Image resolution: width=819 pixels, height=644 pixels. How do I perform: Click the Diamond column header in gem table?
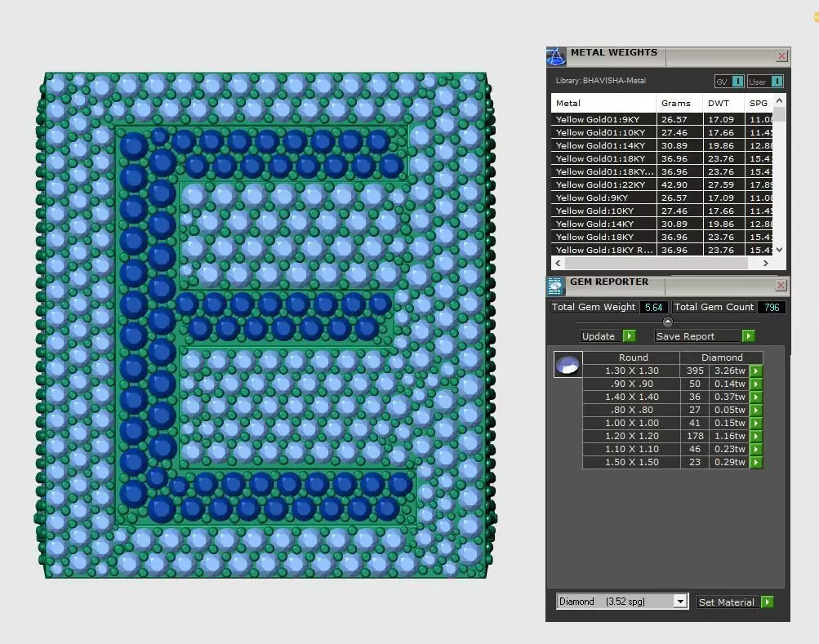721,358
